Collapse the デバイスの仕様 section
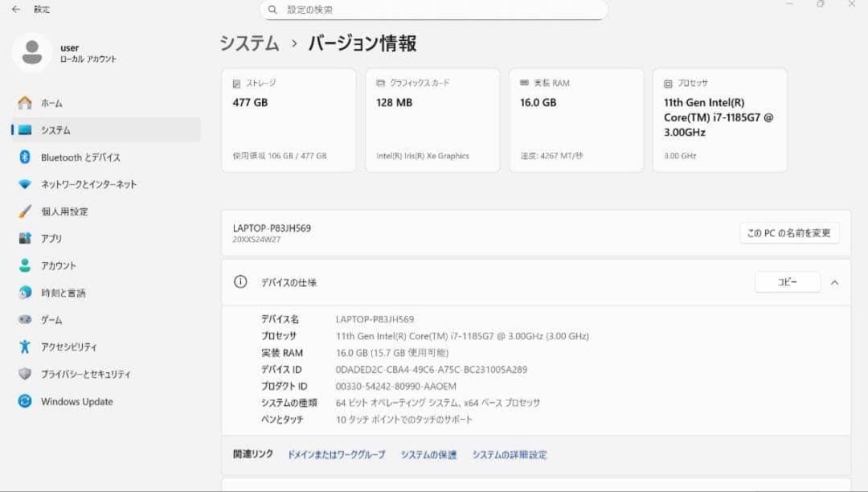Screen dimensions: 868x492 click(x=833, y=282)
